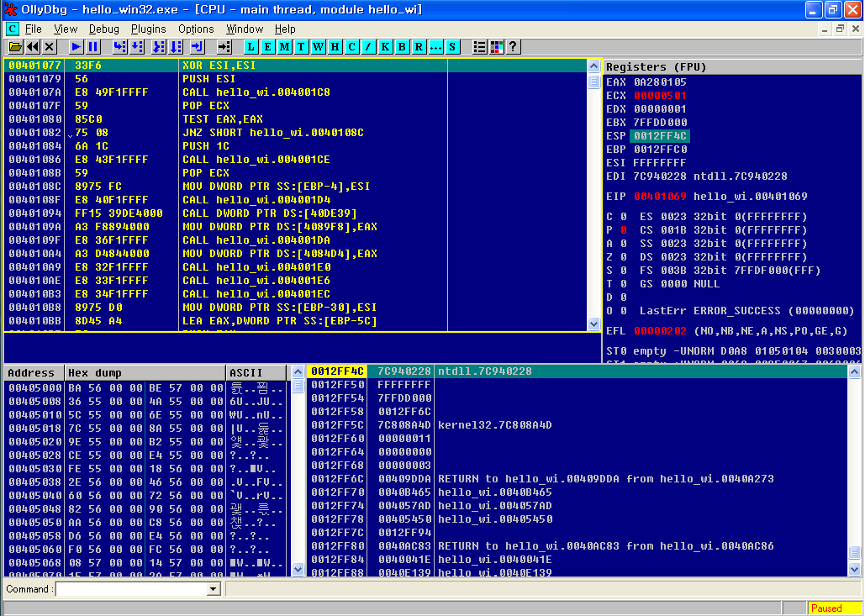Open Executable modules (E) window

coord(269,47)
